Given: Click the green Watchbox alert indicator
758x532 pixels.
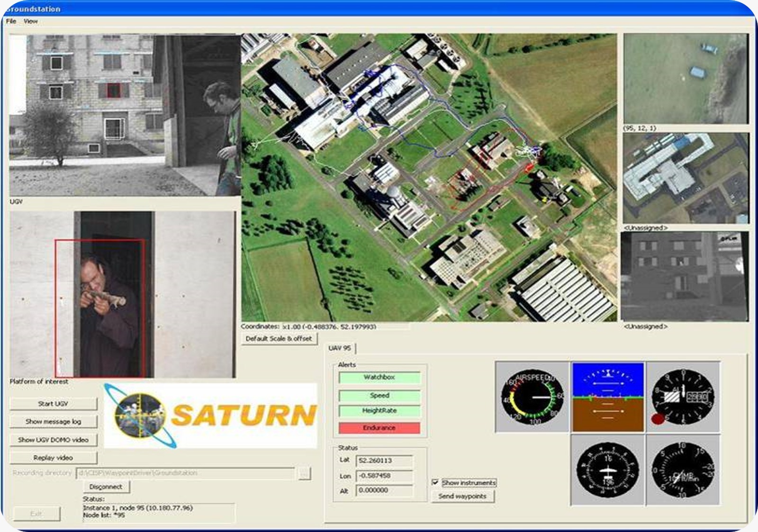Looking at the screenshot, I should [x=379, y=378].
